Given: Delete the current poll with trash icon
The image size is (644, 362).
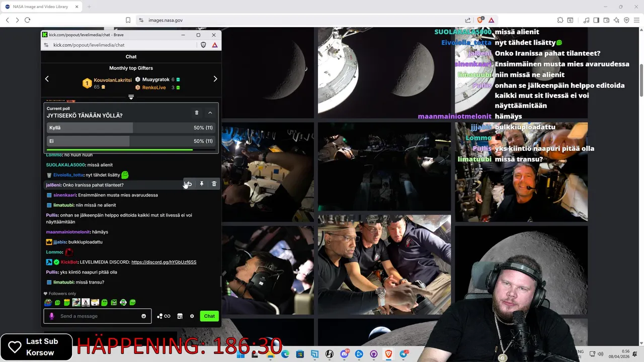Looking at the screenshot, I should coord(197,113).
